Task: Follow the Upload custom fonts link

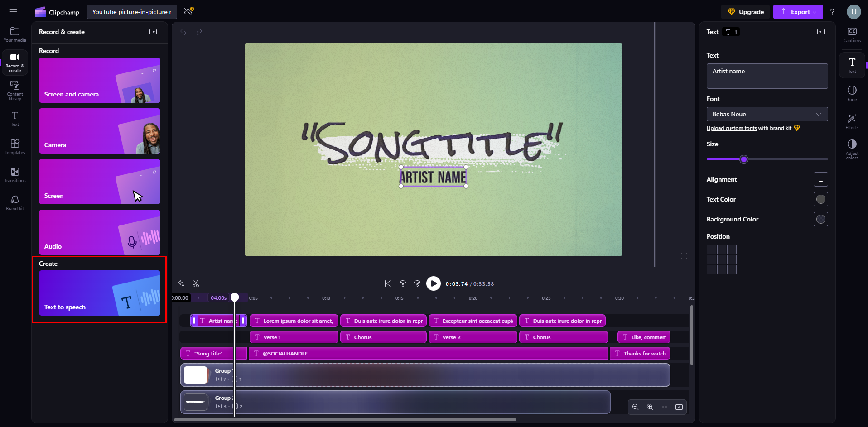Action: pyautogui.click(x=732, y=128)
